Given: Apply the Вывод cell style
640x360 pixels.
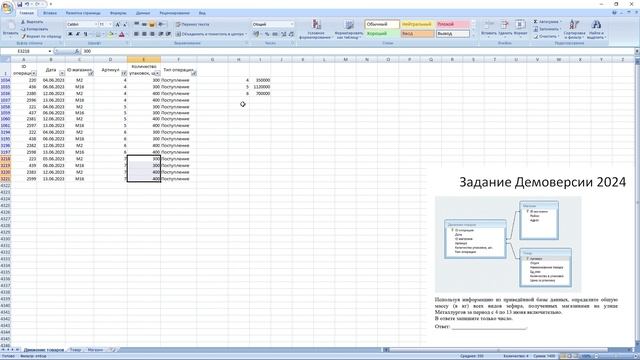Looking at the screenshot, I should click(x=453, y=34).
